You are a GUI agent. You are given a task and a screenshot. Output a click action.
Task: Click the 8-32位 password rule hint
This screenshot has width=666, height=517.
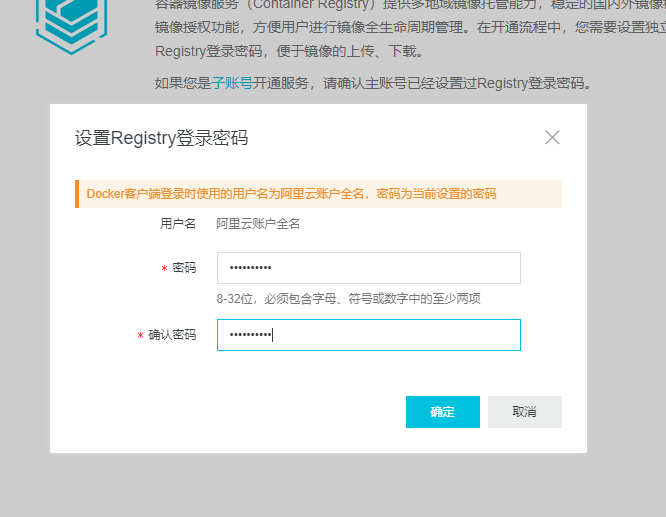(348, 299)
